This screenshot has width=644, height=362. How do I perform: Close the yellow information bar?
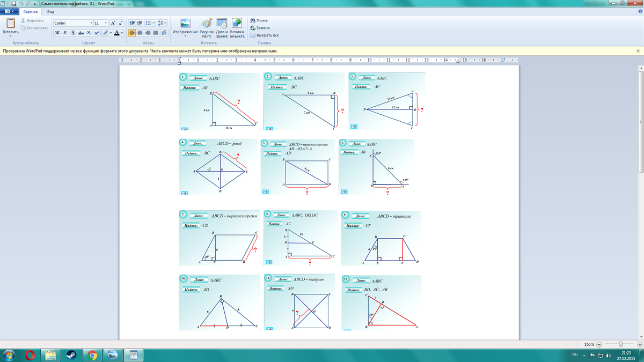coord(638,51)
